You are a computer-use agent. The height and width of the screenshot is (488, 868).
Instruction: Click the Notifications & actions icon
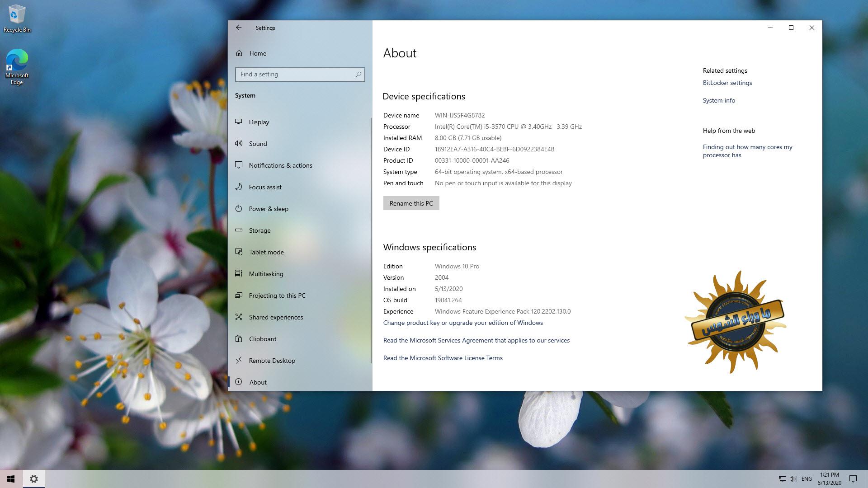[x=239, y=165]
